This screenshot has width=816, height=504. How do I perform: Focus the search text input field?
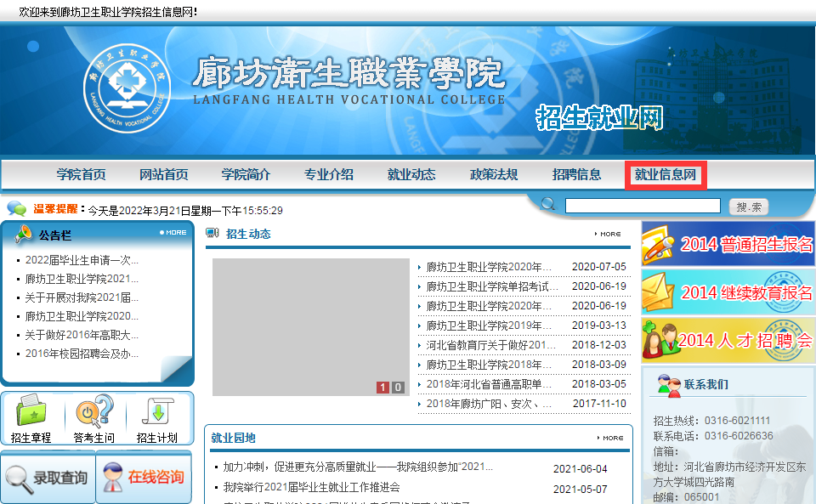coord(645,206)
